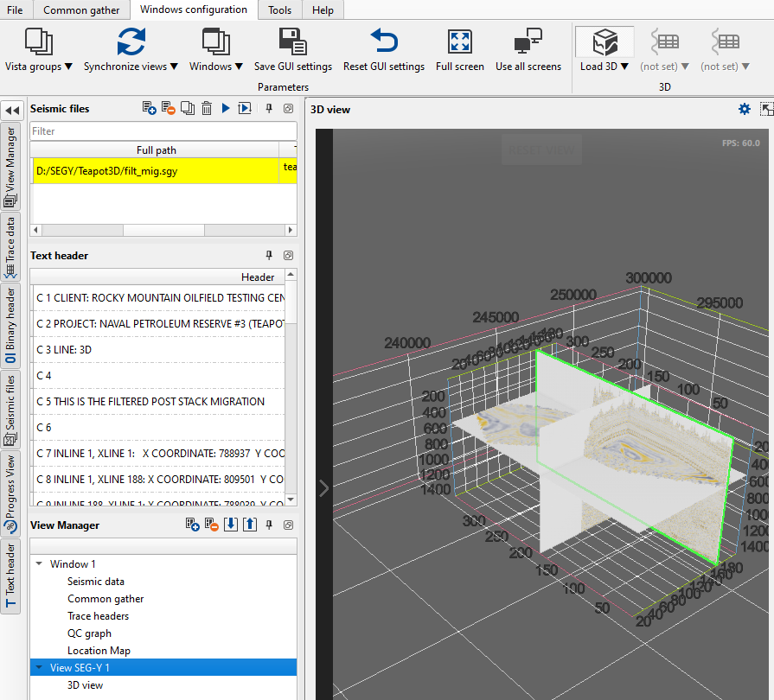Collapse the Window 1 tree node

click(x=39, y=564)
